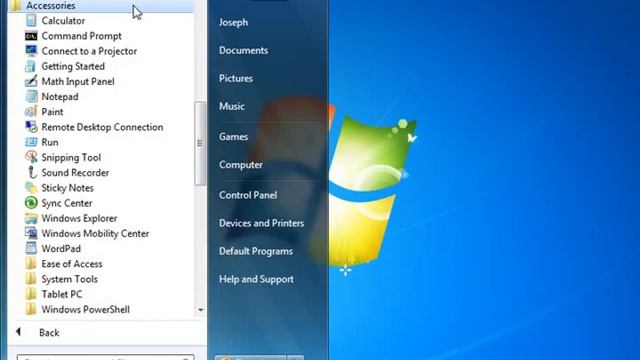This screenshot has height=360, width=640.
Task: Open Calculator icon in Accessories
Action: click(x=31, y=20)
